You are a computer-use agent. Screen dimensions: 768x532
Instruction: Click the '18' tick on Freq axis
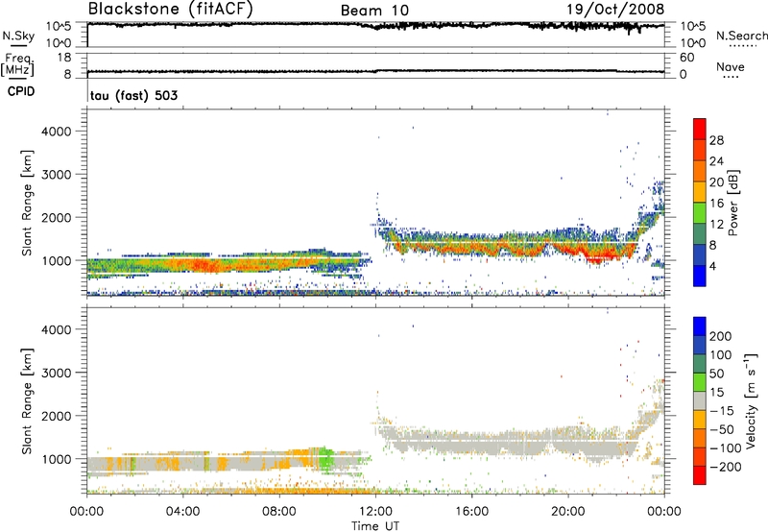[x=64, y=58]
